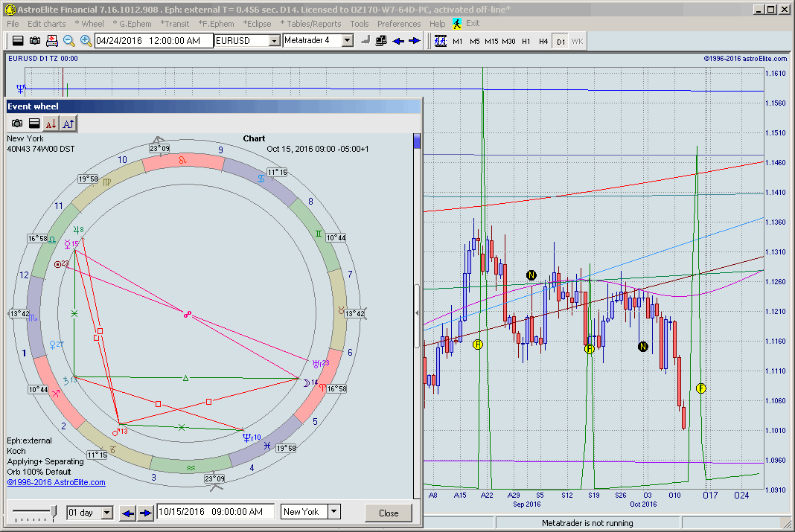Click the camera snapshot icon in main toolbar
795x532 pixels.
[35, 41]
